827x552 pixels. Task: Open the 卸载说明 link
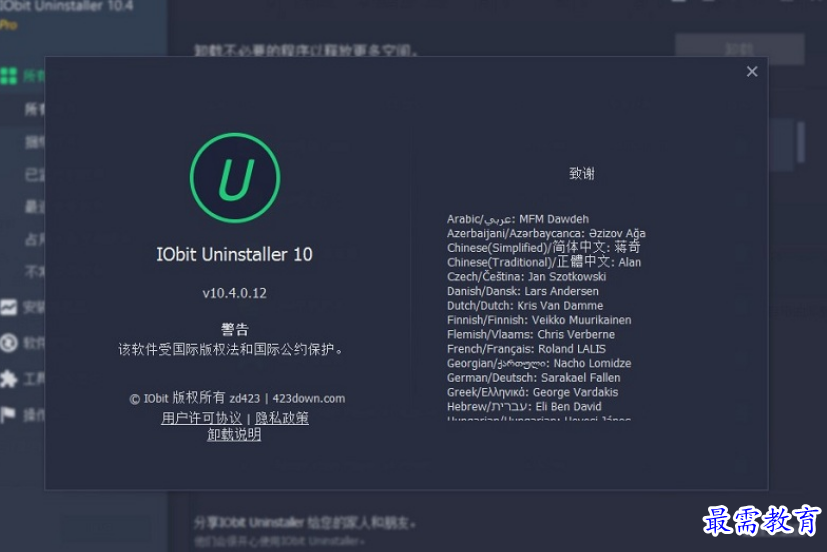234,434
